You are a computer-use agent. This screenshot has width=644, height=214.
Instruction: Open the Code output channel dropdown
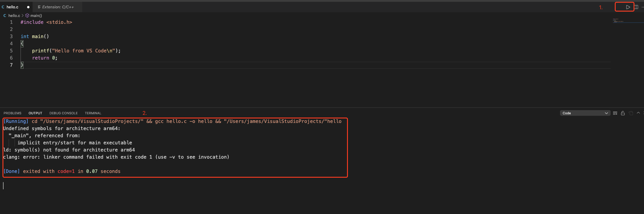(585, 113)
